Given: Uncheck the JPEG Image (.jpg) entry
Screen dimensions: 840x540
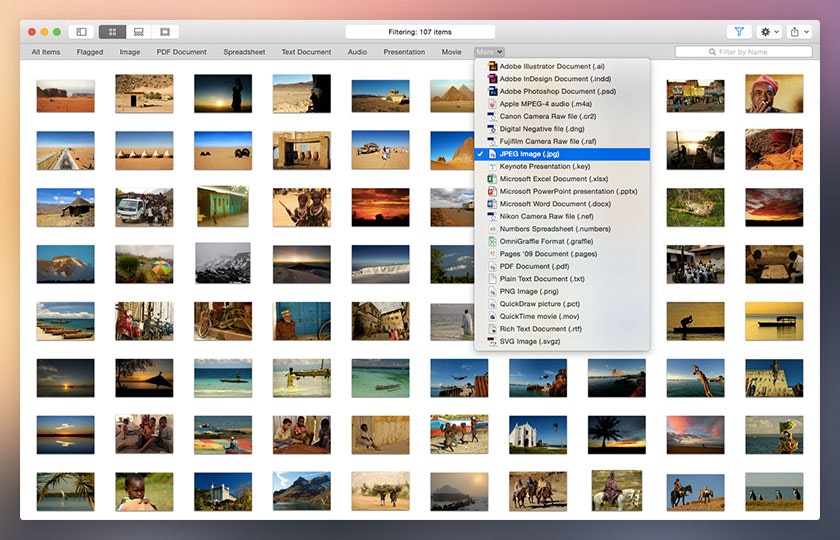Looking at the screenshot, I should pyautogui.click(x=562, y=154).
